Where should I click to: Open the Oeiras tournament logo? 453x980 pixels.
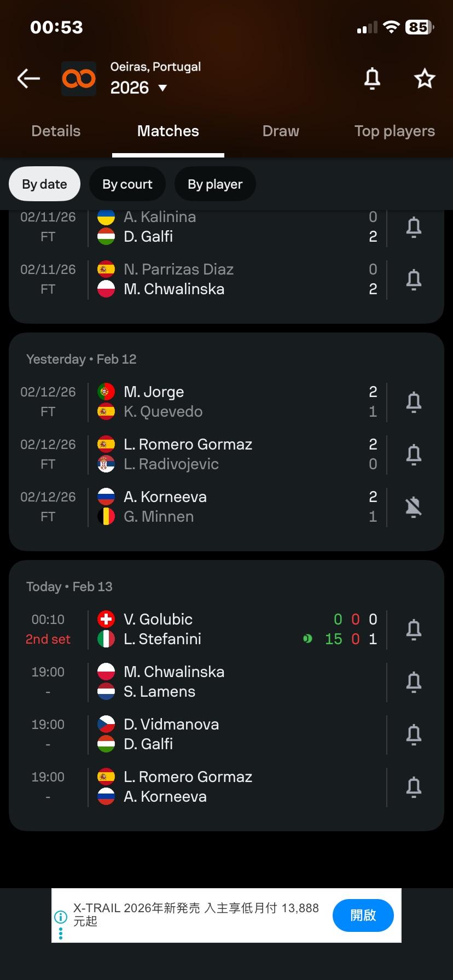pos(79,79)
